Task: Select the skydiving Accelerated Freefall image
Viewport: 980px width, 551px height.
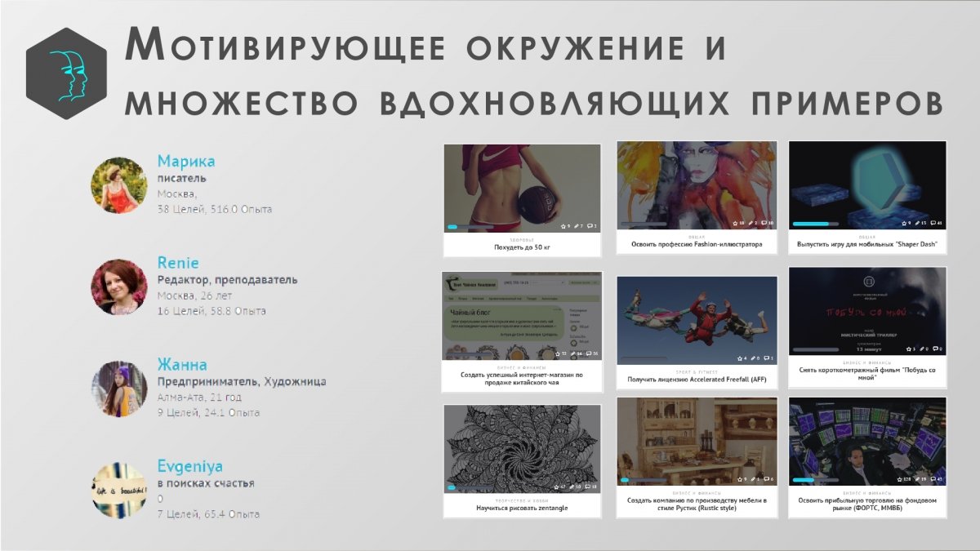Action: click(696, 318)
